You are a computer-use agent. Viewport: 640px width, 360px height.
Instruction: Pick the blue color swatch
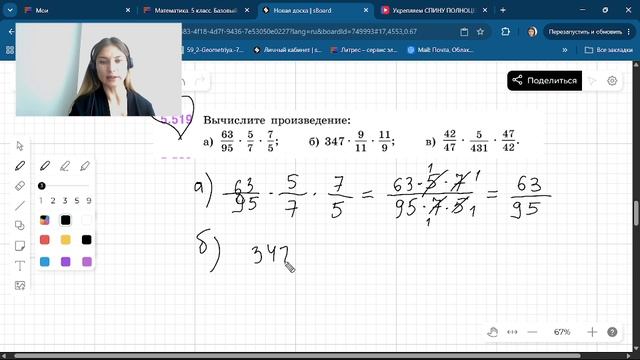(44, 262)
